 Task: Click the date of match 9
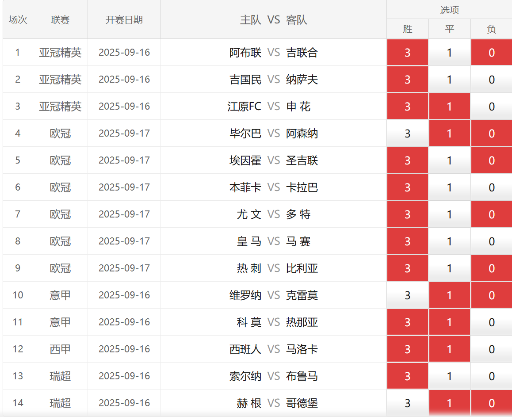[x=124, y=268]
